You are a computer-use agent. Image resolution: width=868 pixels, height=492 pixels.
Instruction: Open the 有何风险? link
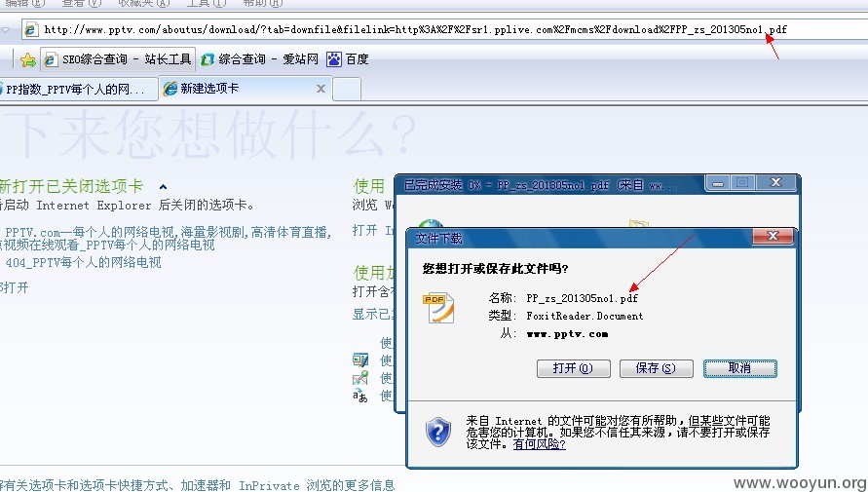tap(539, 444)
